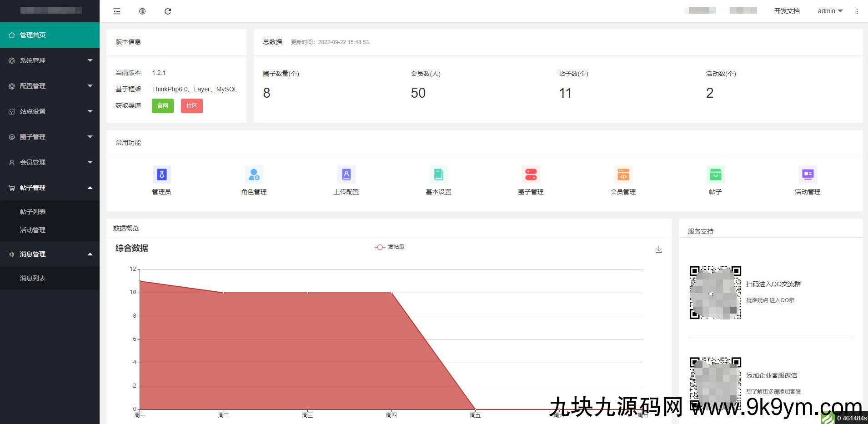Toggle the 发帖量 series in the chart legend

click(x=389, y=247)
